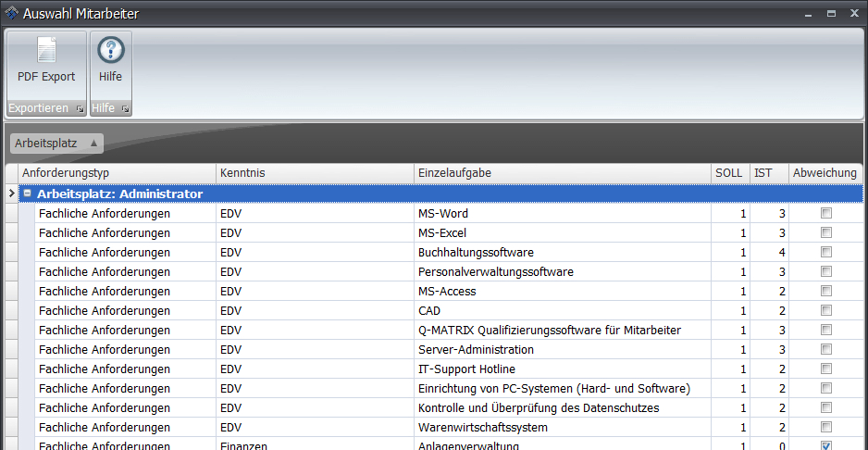868x450 pixels.
Task: Toggle Abweichung checkbox for MS-Word row
Action: tap(825, 214)
